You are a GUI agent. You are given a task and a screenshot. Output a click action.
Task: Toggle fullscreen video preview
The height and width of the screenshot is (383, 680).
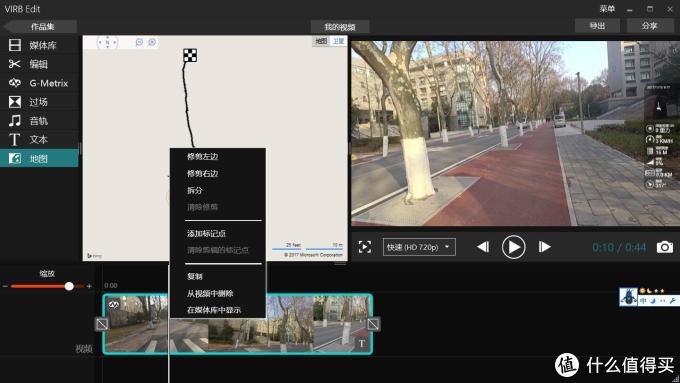(x=365, y=247)
